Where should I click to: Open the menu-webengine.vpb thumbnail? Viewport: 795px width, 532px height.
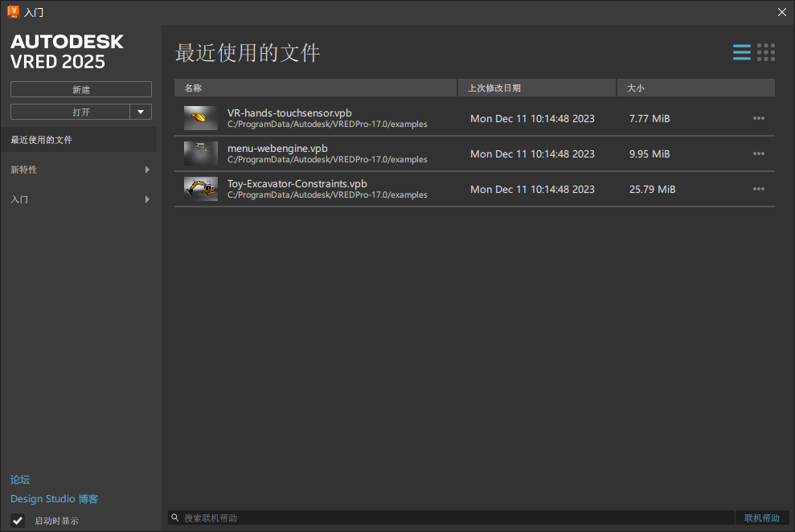(201, 153)
